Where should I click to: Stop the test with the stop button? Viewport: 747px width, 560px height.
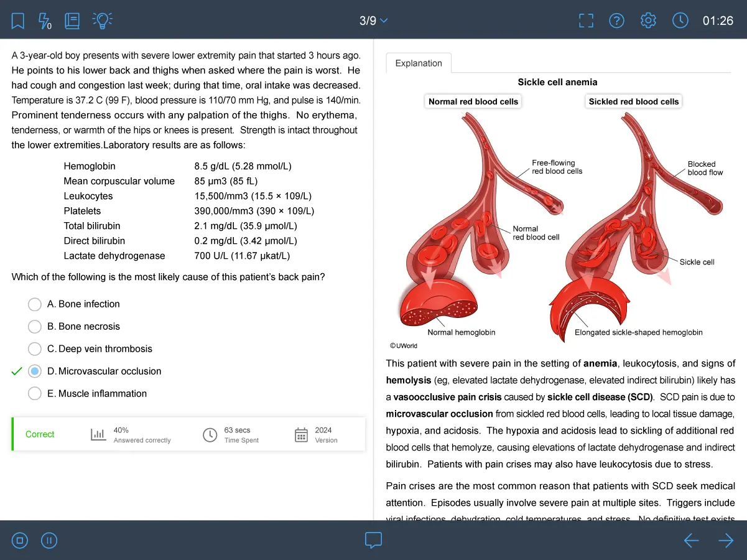[20, 541]
